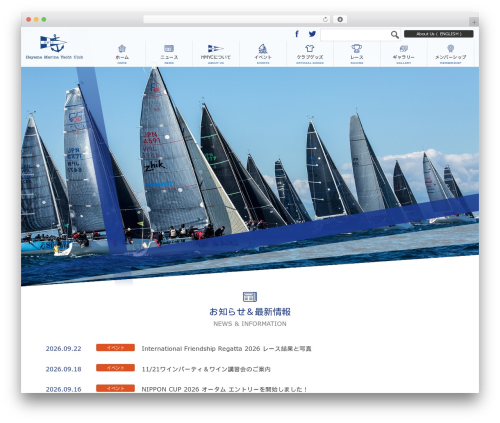The height and width of the screenshot is (423, 500).
Task: Open the 11/21 ワインパーティ news link
Action: 206,369
